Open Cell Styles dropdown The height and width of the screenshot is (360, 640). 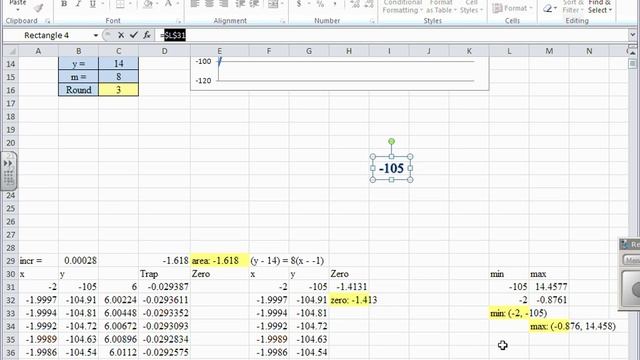[471, 7]
